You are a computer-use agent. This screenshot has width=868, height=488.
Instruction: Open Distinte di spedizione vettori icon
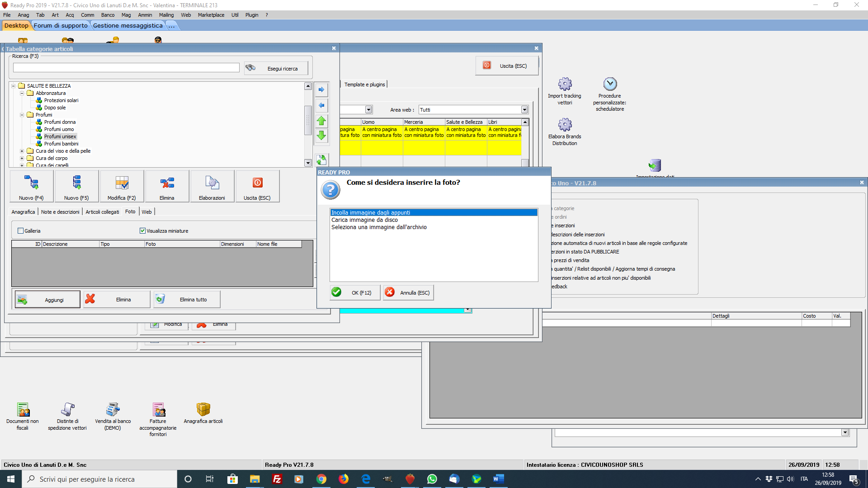[x=67, y=409]
